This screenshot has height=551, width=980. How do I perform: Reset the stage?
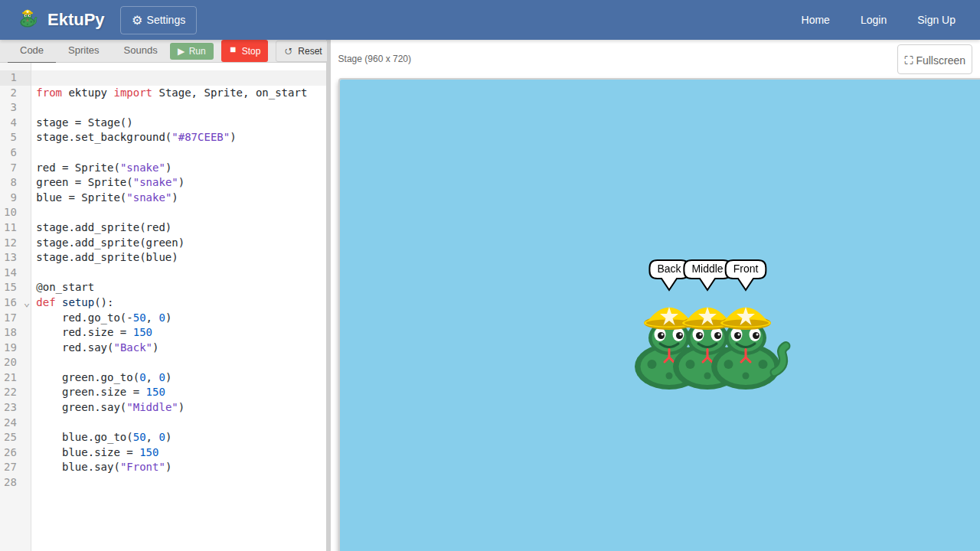pyautogui.click(x=302, y=51)
